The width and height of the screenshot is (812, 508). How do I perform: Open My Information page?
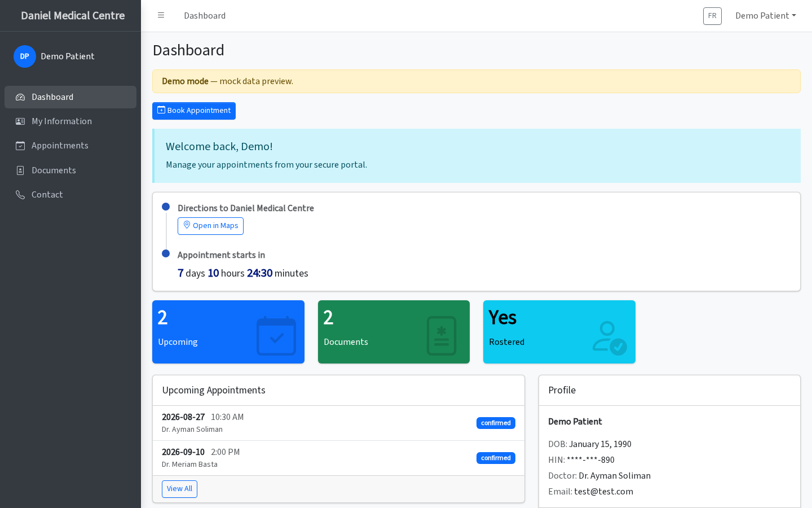70,121
